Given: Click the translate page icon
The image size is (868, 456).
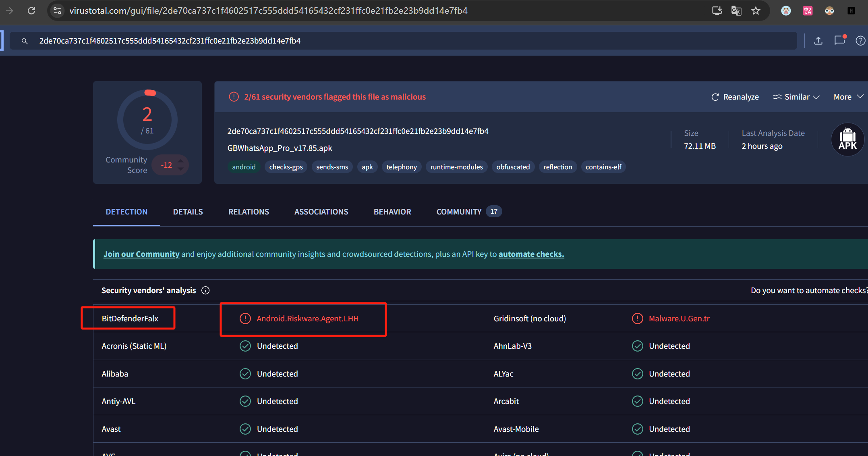Looking at the screenshot, I should (x=736, y=10).
